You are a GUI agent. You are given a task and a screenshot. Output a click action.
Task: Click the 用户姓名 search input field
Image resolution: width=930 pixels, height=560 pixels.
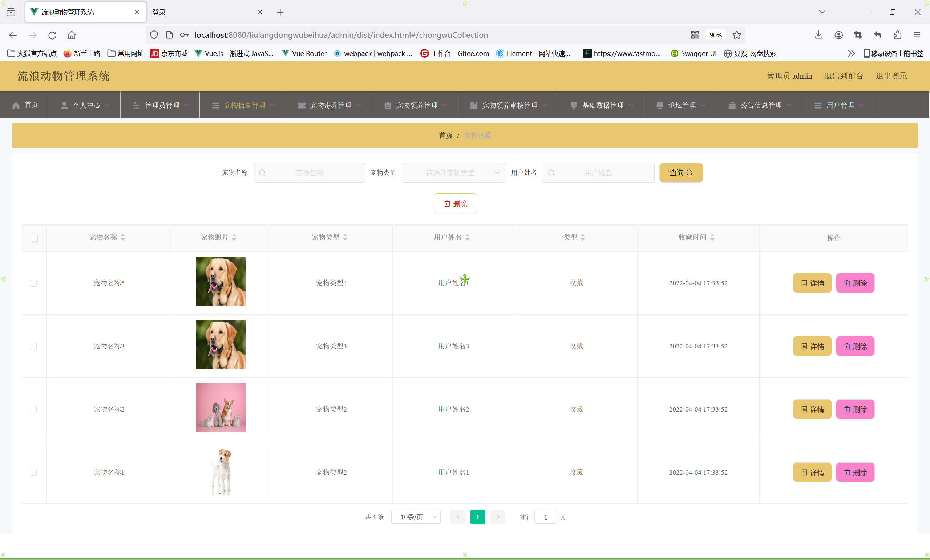pos(598,173)
